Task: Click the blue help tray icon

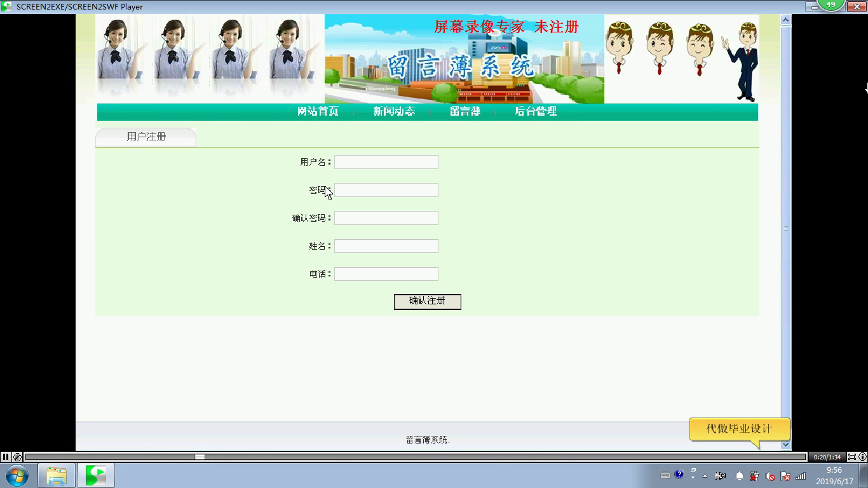Action: pyautogui.click(x=679, y=474)
